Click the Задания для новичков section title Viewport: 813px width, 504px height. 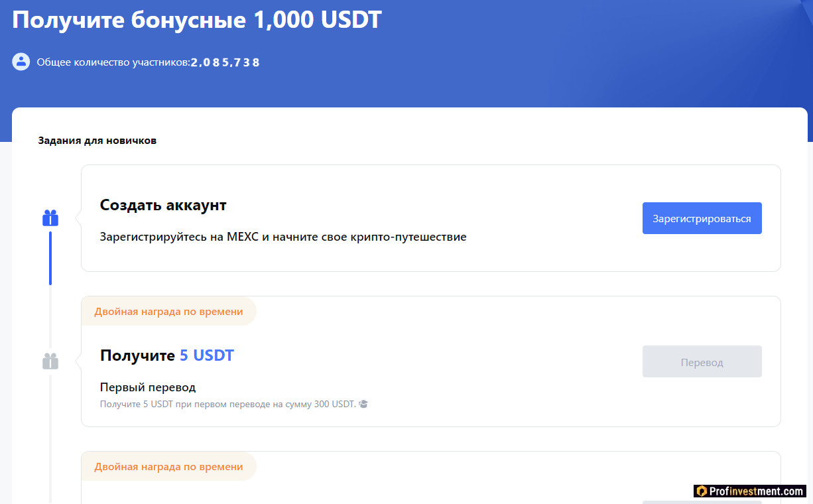(x=98, y=141)
